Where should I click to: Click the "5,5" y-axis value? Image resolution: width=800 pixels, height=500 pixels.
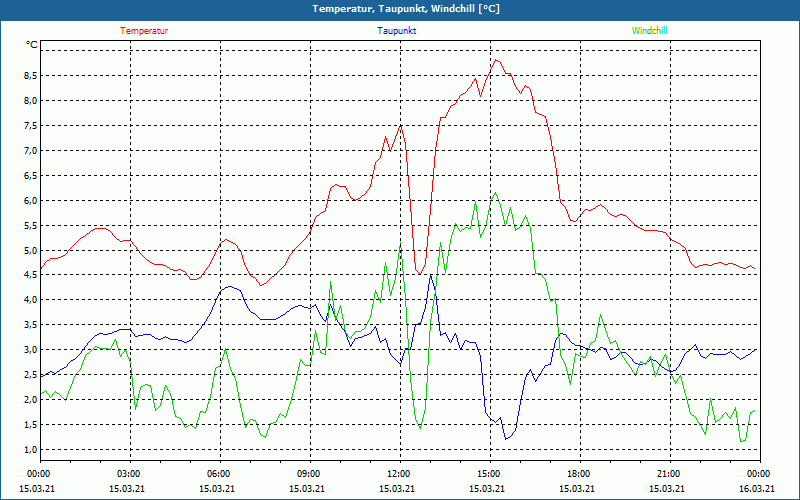pyautogui.click(x=32, y=226)
